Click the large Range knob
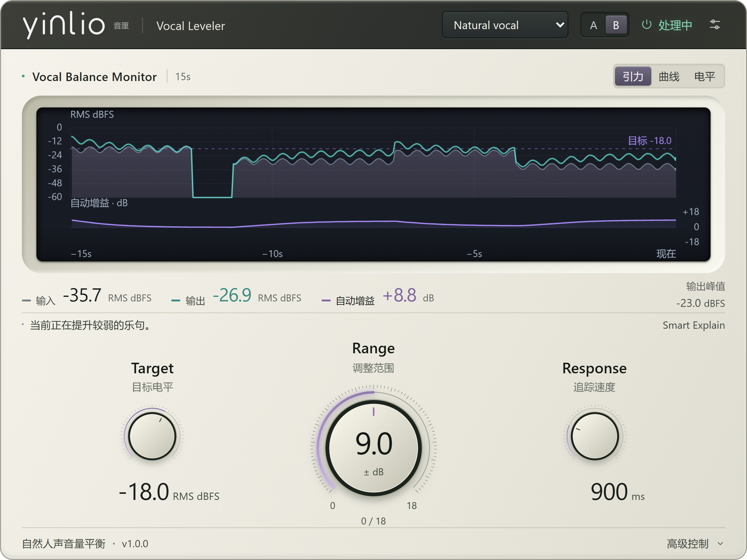The image size is (747, 560). [x=373, y=448]
